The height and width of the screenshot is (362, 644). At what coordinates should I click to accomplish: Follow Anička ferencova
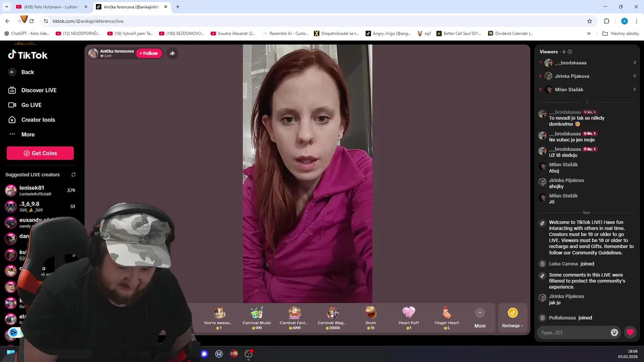[149, 53]
